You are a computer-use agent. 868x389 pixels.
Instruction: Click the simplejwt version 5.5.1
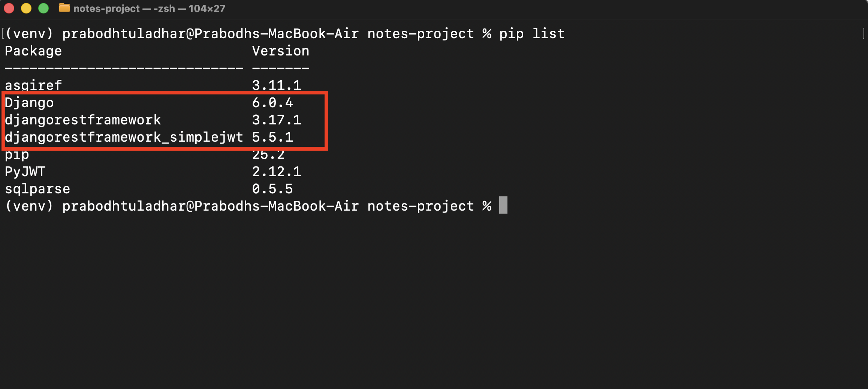point(272,137)
